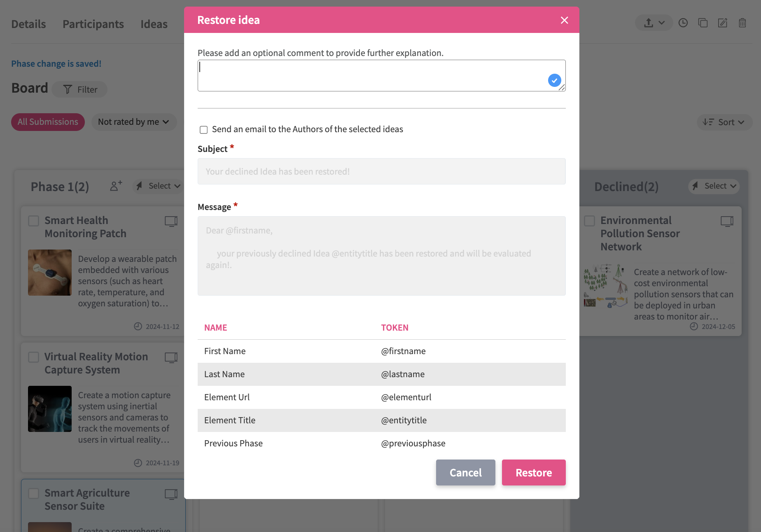Screen dimensions: 761x532
Task: Open presentation icon on Environmental Pollution Sensor Network
Action: [x=727, y=221]
